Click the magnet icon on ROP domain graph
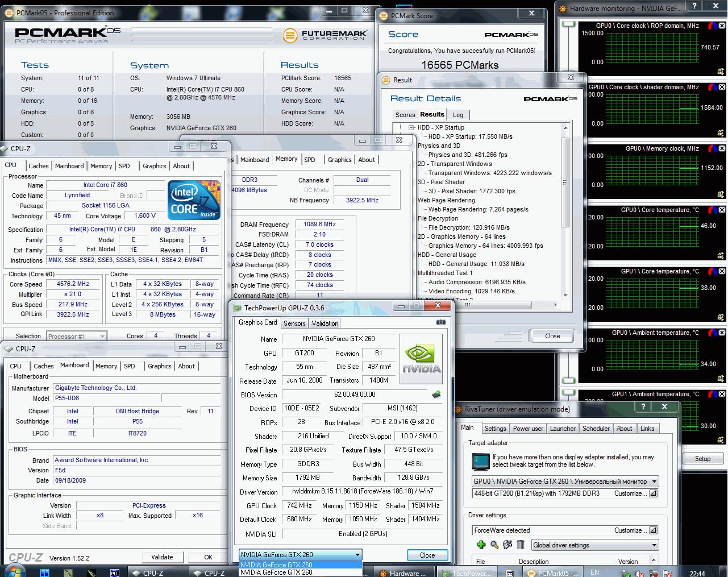728x577 pixels. pyautogui.click(x=712, y=26)
